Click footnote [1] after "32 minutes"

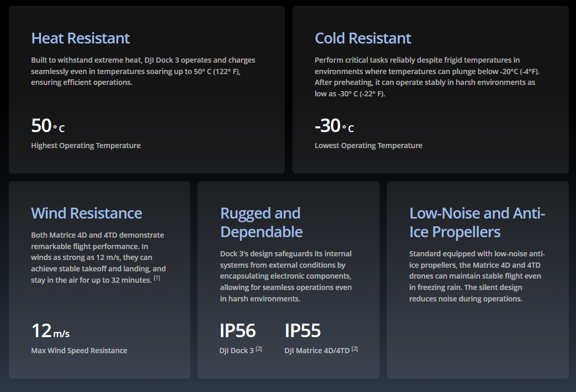pyautogui.click(x=157, y=279)
